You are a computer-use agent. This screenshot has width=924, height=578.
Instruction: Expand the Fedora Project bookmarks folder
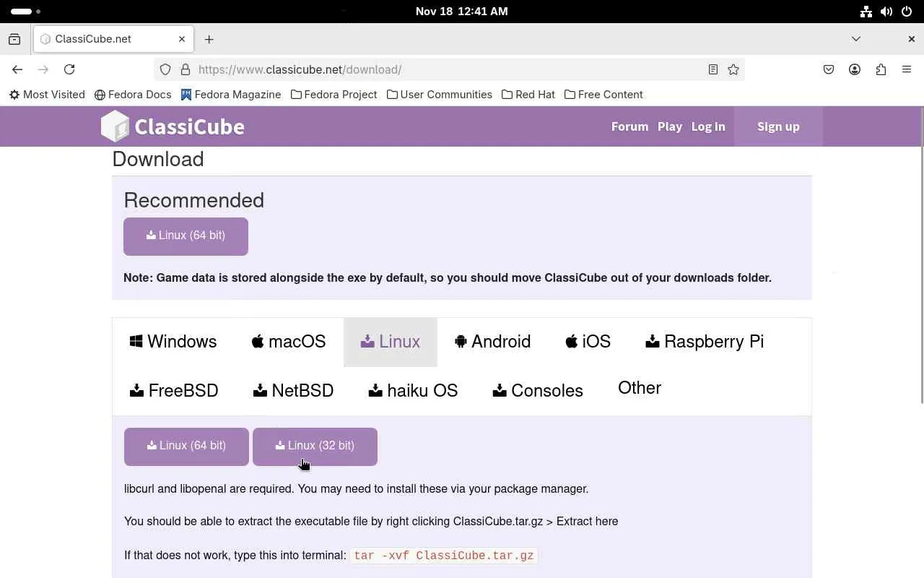[x=334, y=95]
